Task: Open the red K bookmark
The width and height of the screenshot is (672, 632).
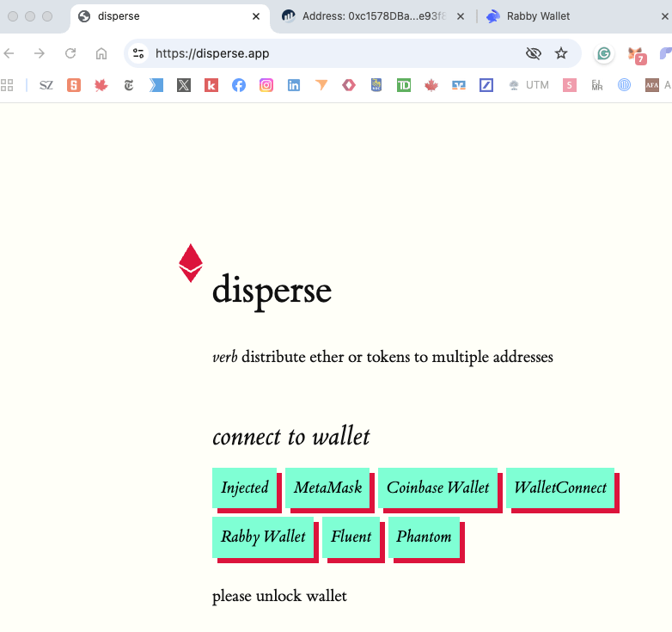Action: (211, 85)
